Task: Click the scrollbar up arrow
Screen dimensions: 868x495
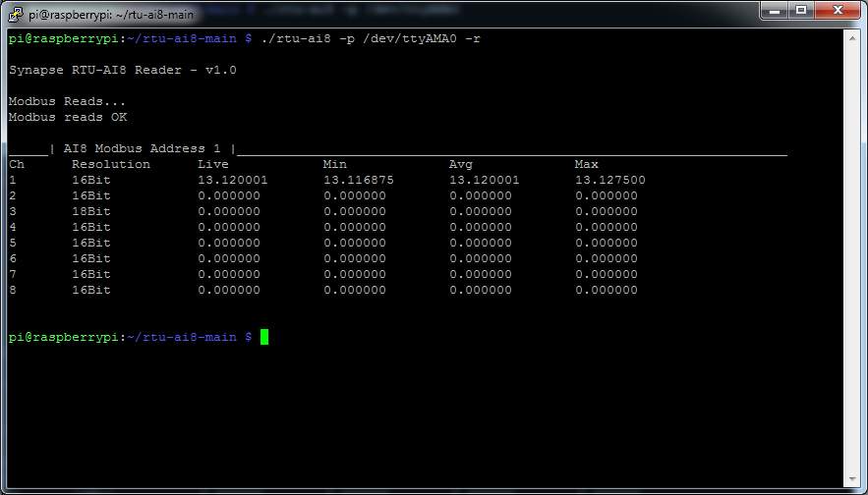Action: pyautogui.click(x=852, y=37)
